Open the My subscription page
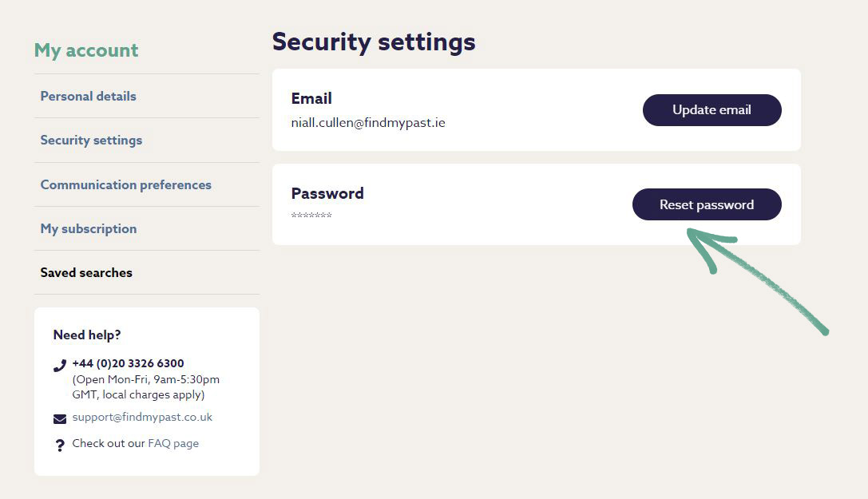The image size is (868, 499). (88, 228)
